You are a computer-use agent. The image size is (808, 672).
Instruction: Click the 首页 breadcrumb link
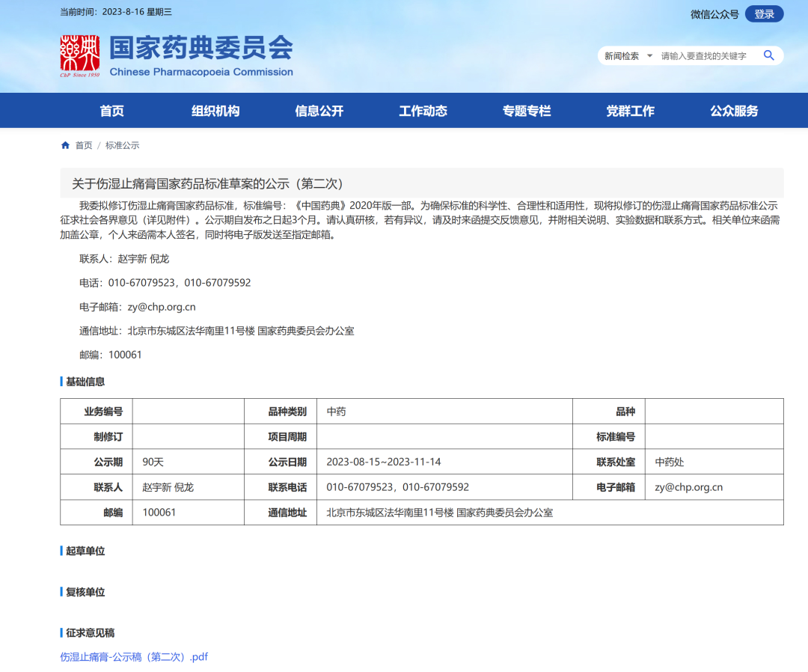tap(84, 145)
